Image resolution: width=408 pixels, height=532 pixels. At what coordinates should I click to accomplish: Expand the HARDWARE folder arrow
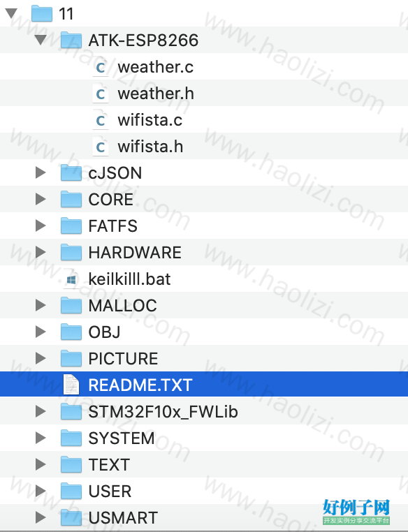pyautogui.click(x=41, y=252)
